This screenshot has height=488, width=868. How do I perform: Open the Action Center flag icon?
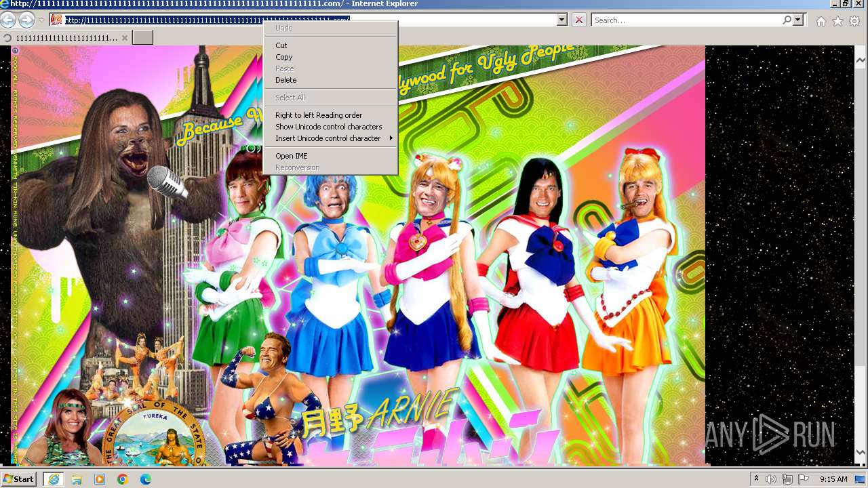click(804, 479)
